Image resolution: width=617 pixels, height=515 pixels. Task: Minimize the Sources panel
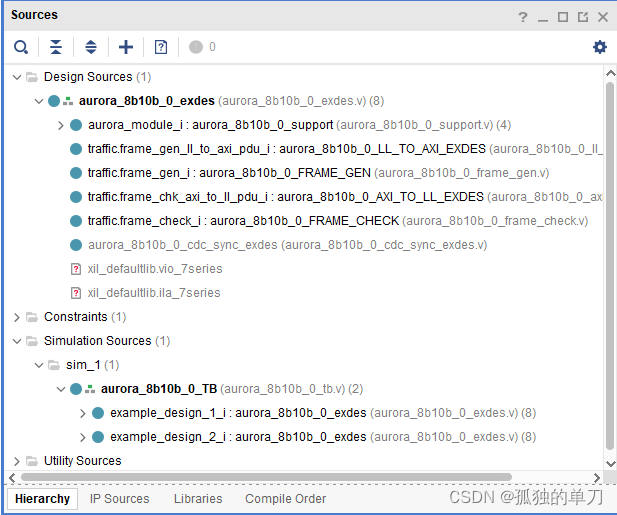(x=543, y=20)
